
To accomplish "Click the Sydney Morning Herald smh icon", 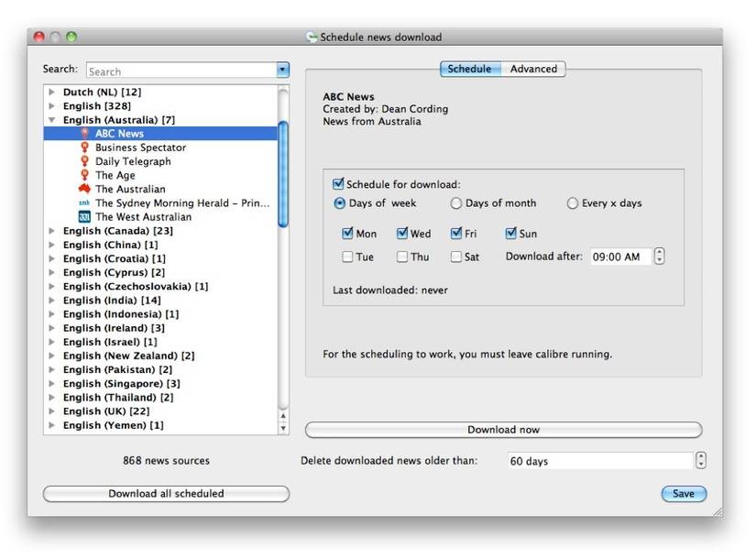I will tap(84, 203).
